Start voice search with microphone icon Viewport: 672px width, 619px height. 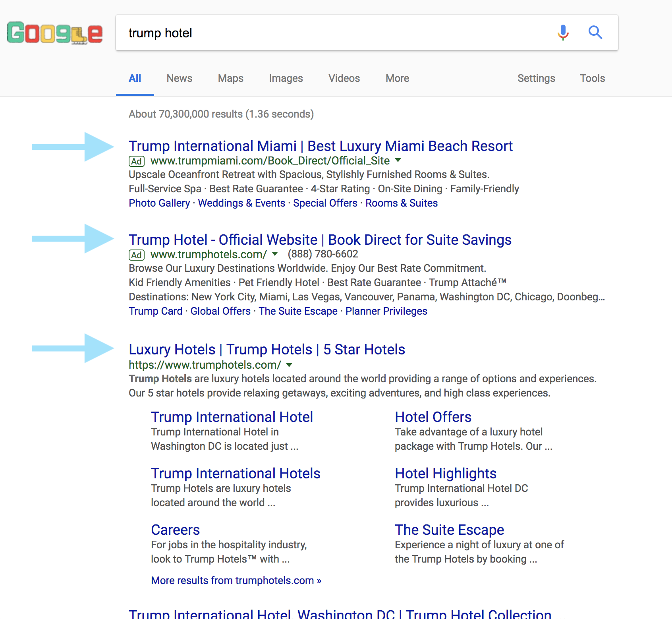pyautogui.click(x=563, y=33)
